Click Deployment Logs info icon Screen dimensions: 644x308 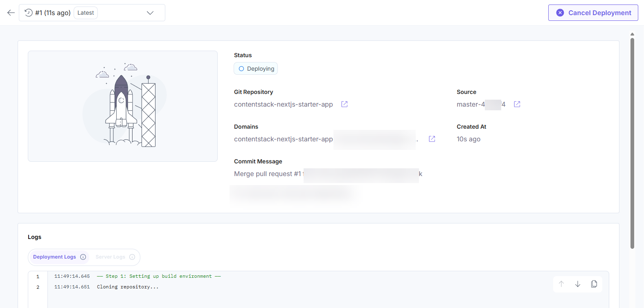pyautogui.click(x=83, y=257)
